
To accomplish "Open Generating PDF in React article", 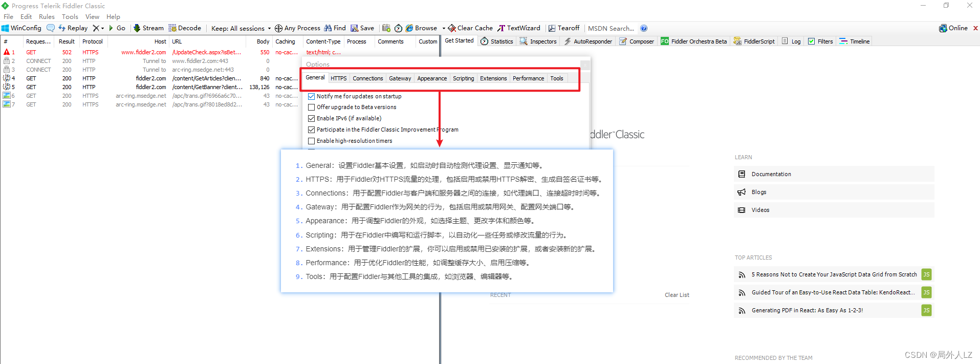I will pyautogui.click(x=834, y=310).
